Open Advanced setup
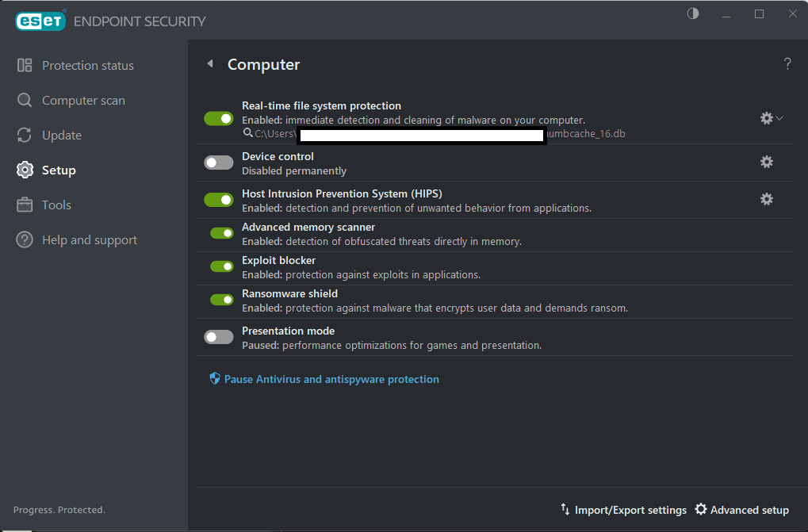 749,510
